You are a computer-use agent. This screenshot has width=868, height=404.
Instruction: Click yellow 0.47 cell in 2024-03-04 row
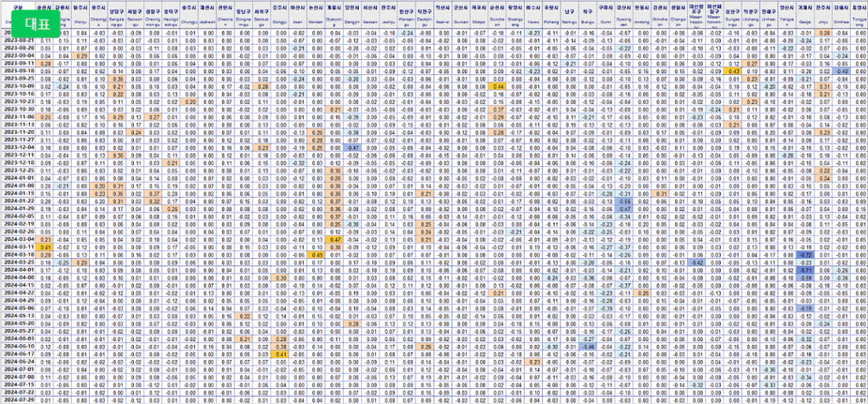click(x=334, y=240)
